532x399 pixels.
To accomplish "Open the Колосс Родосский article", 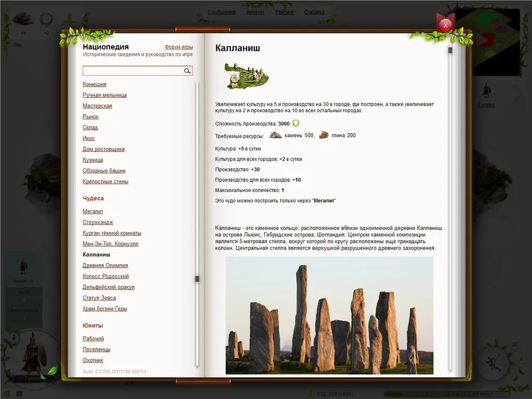I will point(105,276).
